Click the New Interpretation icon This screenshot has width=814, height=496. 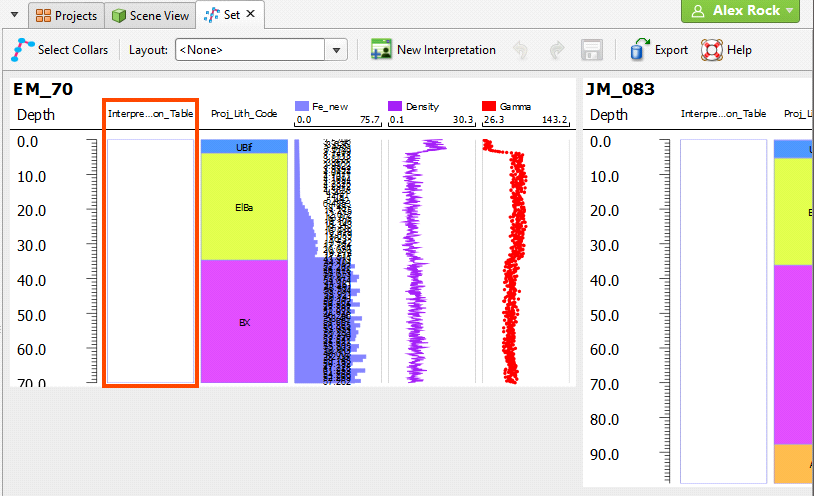point(380,49)
